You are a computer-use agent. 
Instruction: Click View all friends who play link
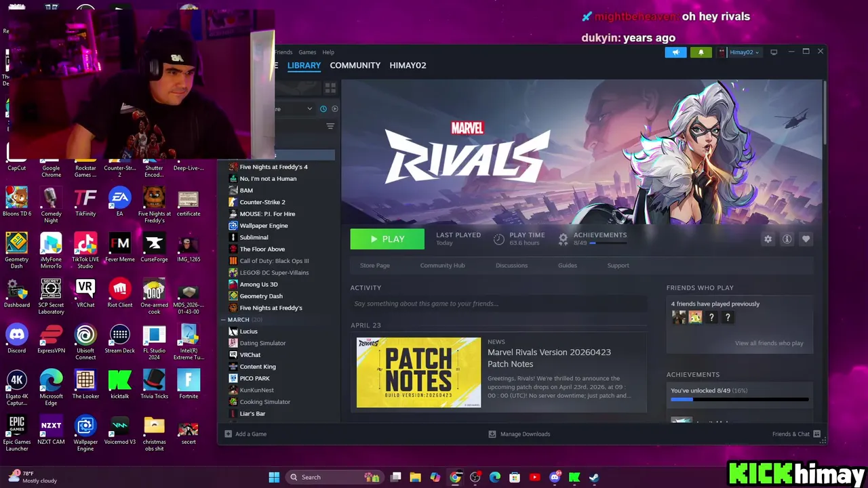coord(769,343)
